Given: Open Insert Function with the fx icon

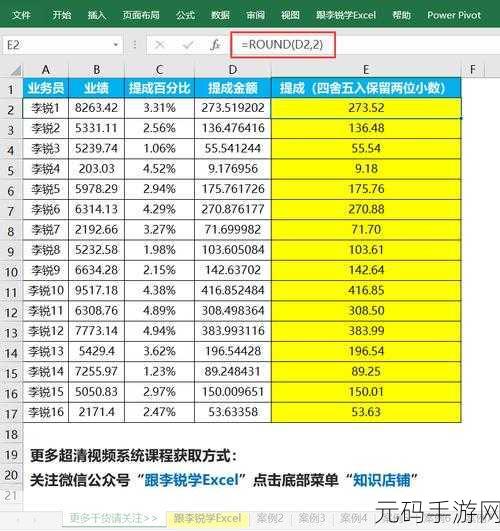Looking at the screenshot, I should pos(215,45).
